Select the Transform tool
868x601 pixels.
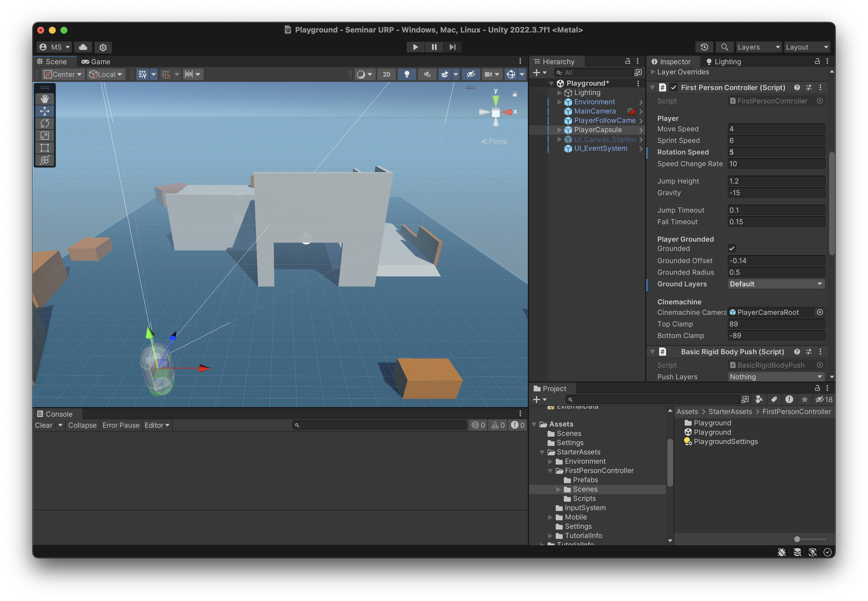coord(44,160)
